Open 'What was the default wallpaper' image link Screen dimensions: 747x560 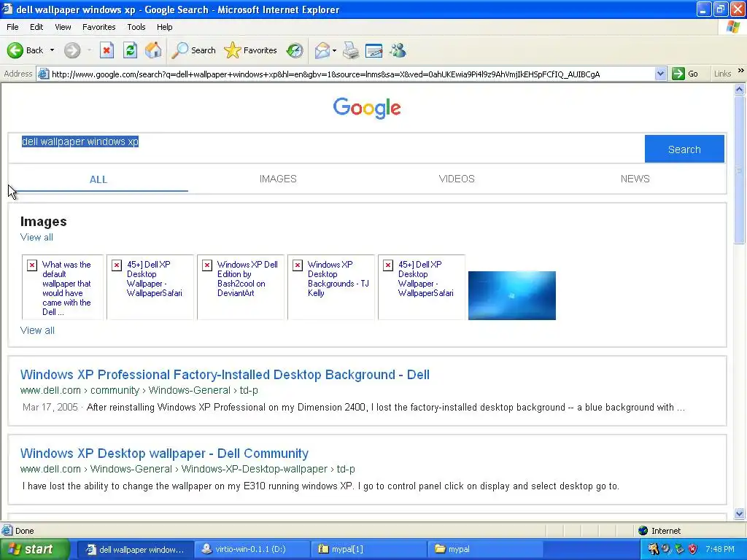(66, 288)
